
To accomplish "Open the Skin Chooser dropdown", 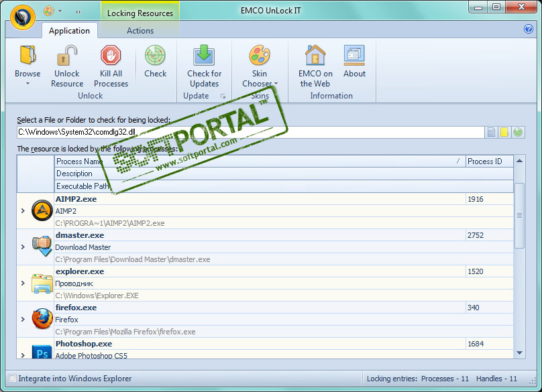I will [x=260, y=83].
